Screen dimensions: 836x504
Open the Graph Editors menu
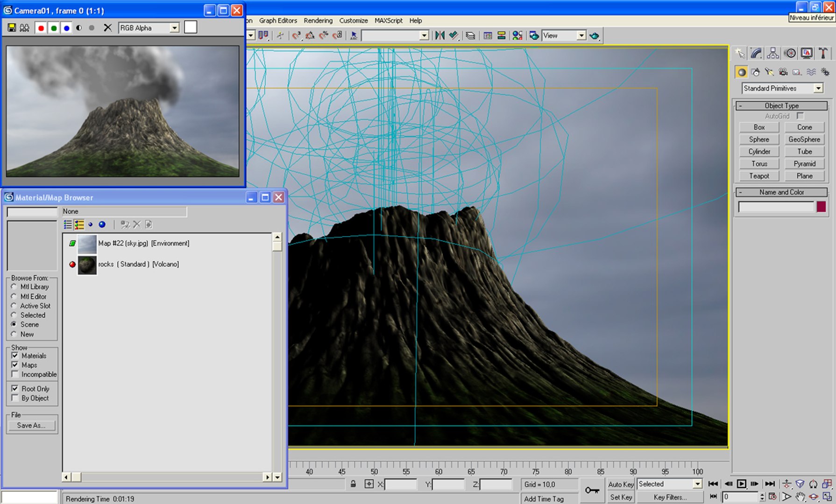point(278,21)
